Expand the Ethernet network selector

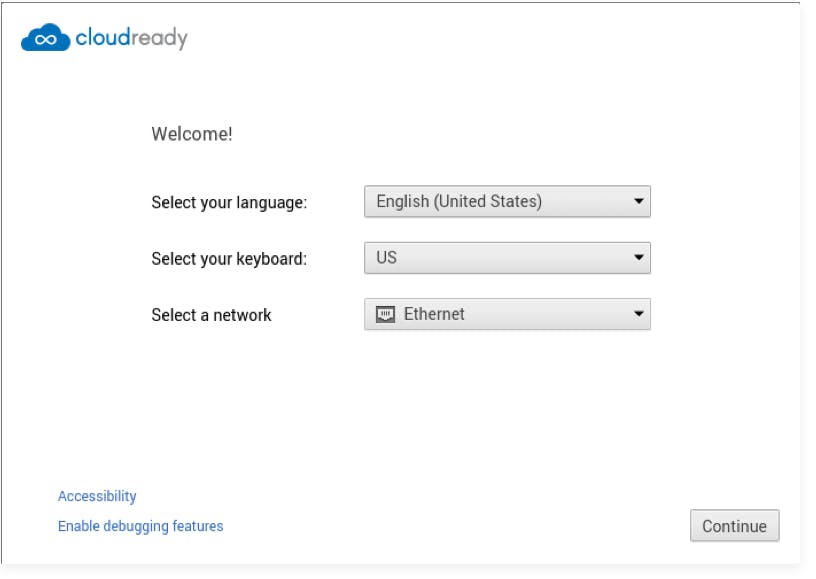[507, 314]
